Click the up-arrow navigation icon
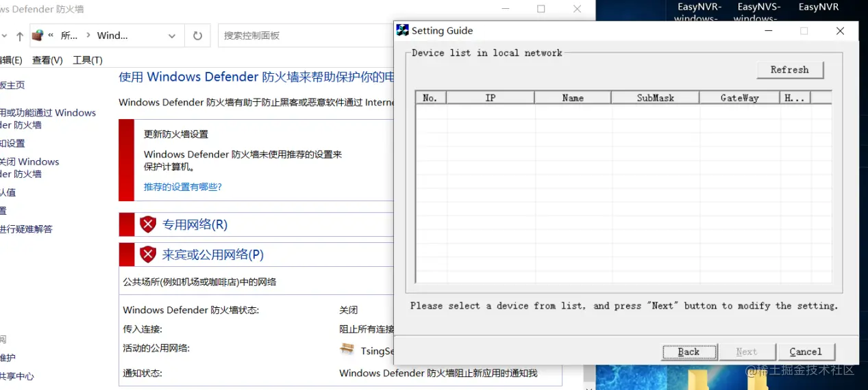This screenshot has width=868, height=390. point(19,36)
